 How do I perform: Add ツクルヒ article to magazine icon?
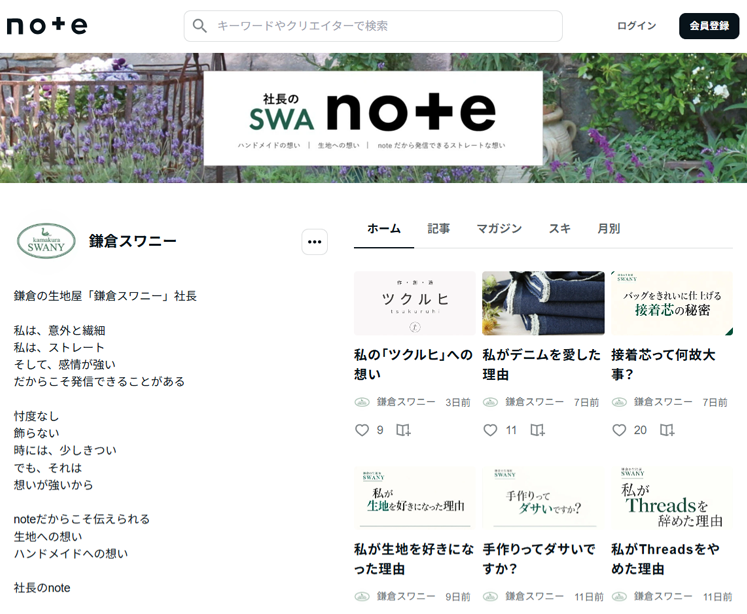(403, 430)
